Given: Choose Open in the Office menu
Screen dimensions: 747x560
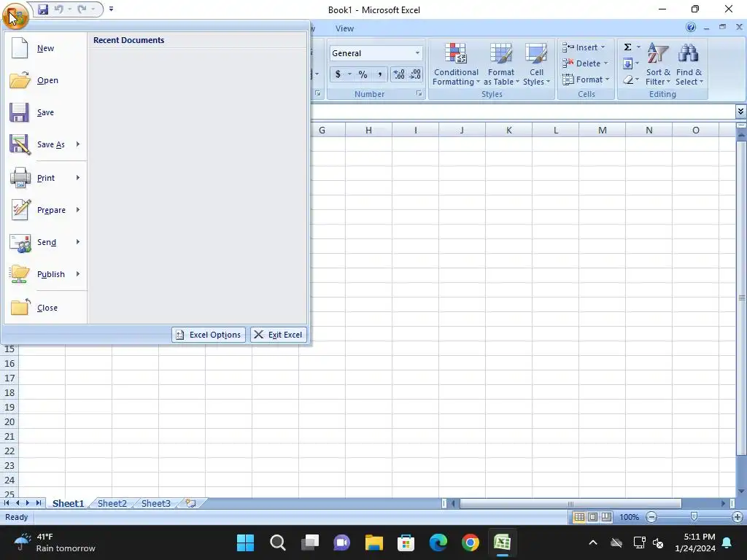Looking at the screenshot, I should click(45, 80).
